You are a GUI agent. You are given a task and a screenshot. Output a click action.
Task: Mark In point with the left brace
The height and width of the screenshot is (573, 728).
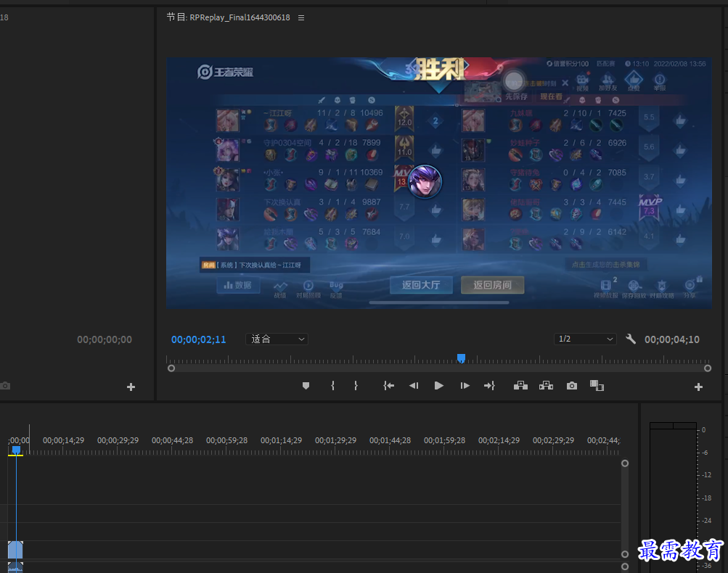332,386
